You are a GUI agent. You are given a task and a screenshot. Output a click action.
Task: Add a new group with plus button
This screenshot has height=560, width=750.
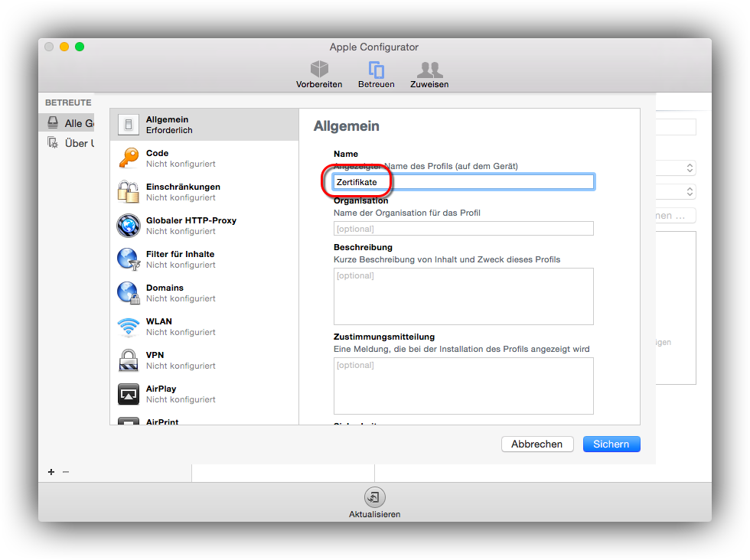click(x=51, y=472)
